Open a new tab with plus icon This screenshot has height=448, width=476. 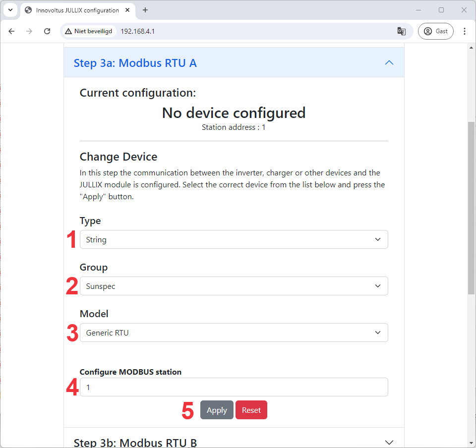pyautogui.click(x=145, y=10)
